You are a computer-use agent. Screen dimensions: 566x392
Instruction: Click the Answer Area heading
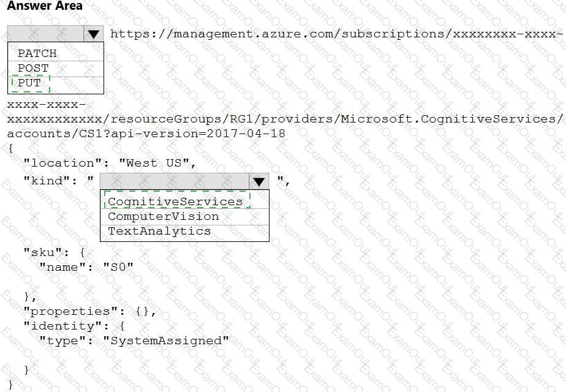(45, 6)
